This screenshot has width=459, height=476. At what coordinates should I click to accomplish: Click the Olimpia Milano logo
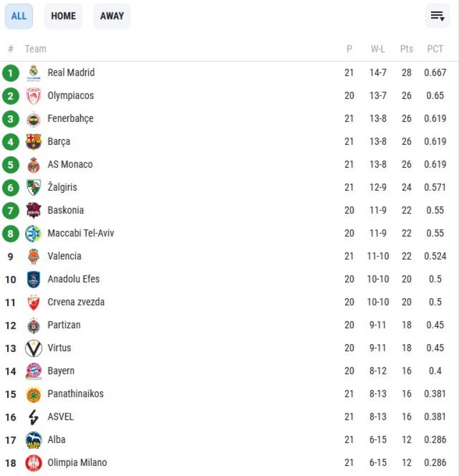point(33,463)
